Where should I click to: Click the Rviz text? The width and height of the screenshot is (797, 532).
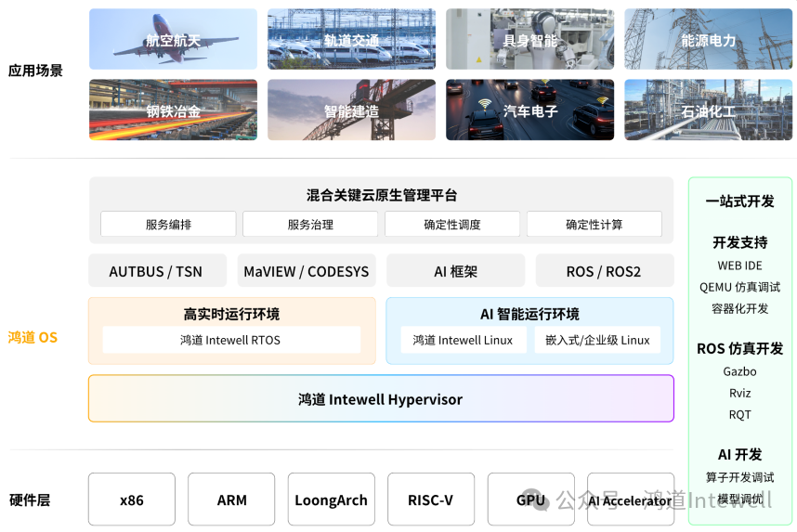[x=740, y=393]
